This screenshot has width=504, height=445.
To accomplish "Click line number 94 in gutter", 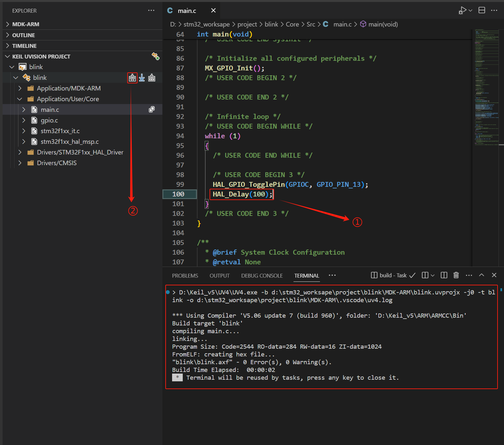I will (180, 136).
